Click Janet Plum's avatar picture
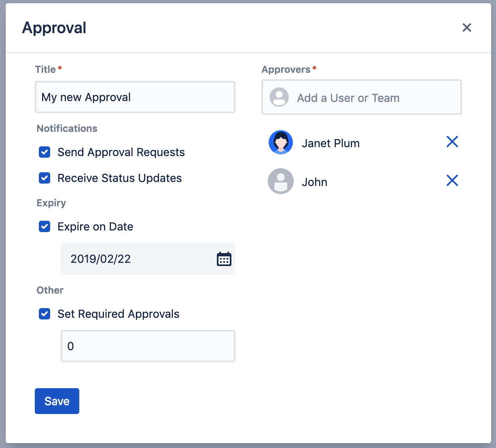Image resolution: width=496 pixels, height=448 pixels. click(281, 142)
